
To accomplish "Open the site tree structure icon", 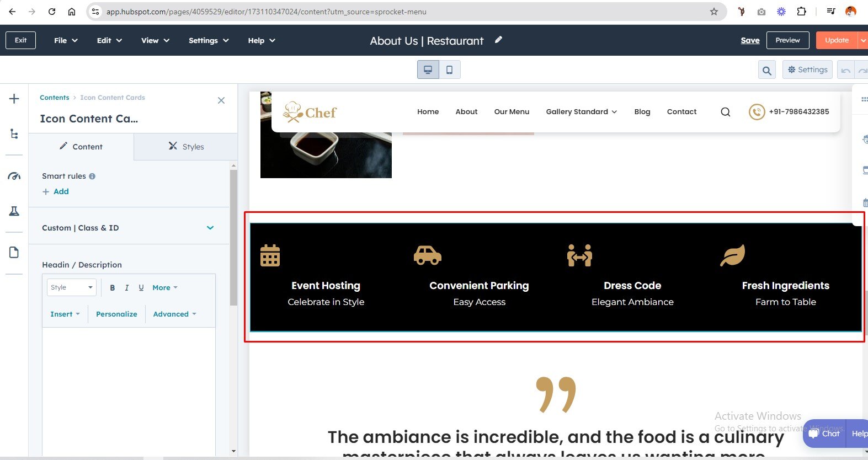I will click(14, 134).
